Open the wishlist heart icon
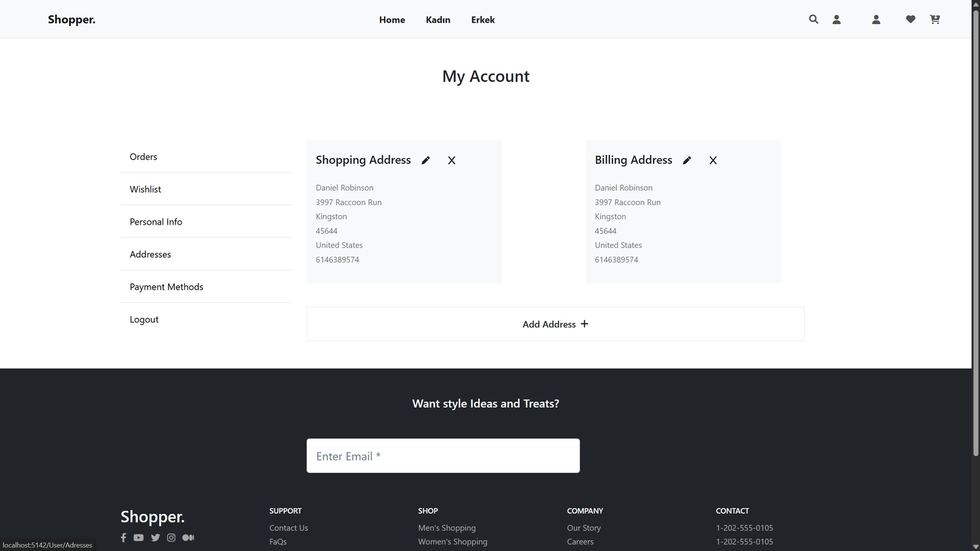 [x=911, y=20]
